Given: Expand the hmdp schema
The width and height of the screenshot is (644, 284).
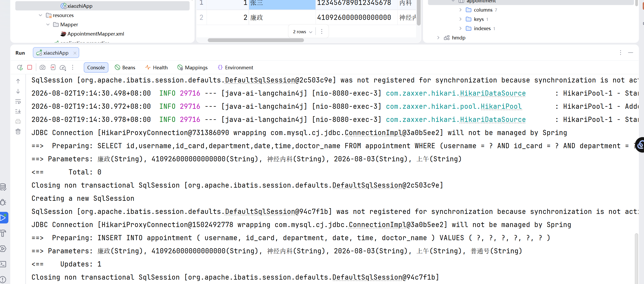Looking at the screenshot, I should (x=438, y=38).
